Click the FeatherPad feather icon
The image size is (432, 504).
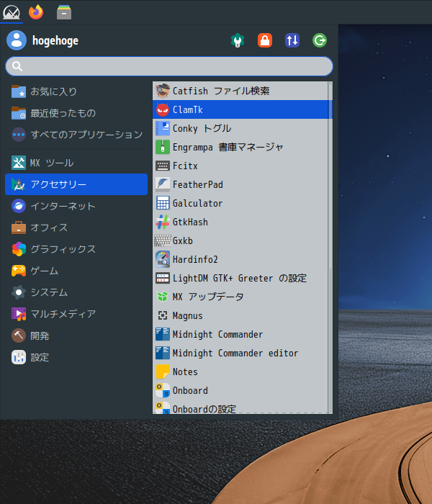tap(163, 184)
